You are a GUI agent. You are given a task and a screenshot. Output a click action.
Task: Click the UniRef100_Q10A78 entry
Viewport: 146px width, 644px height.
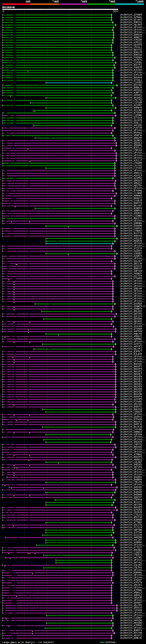131,120
